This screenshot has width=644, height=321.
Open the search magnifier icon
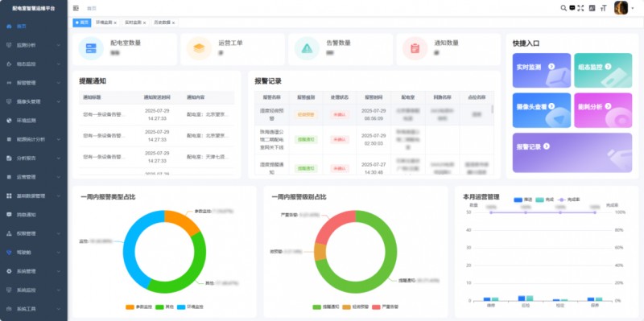click(564, 8)
